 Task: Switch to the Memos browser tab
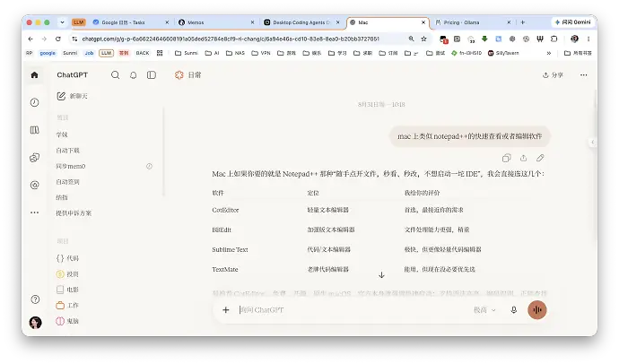click(217, 22)
